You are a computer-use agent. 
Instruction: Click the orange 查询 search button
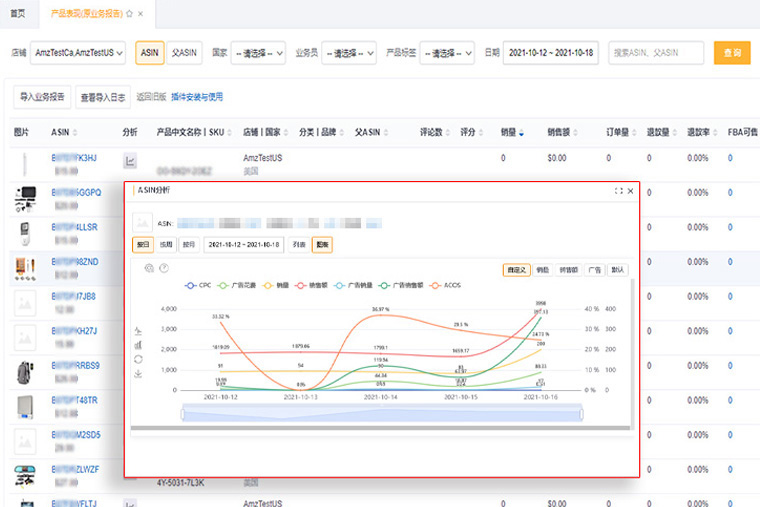(731, 53)
